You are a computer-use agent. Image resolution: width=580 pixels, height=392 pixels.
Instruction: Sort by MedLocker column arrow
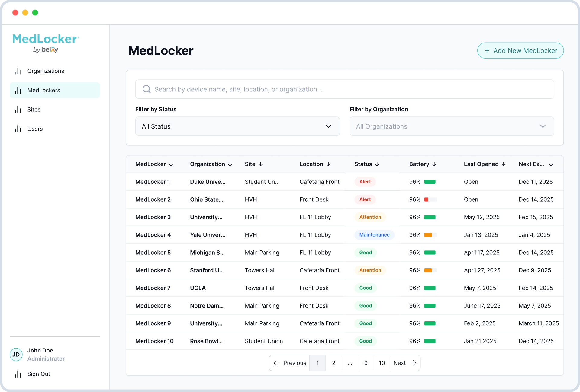click(171, 164)
